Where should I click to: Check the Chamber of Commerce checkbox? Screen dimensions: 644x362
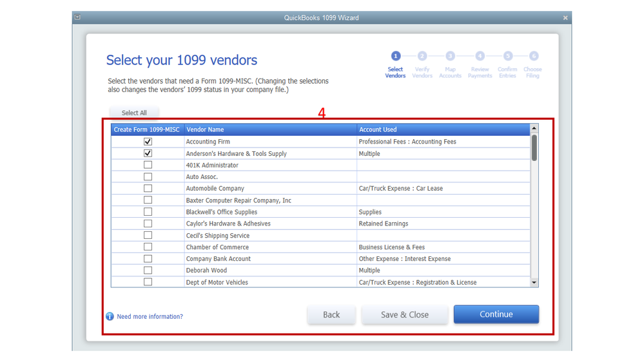(148, 247)
